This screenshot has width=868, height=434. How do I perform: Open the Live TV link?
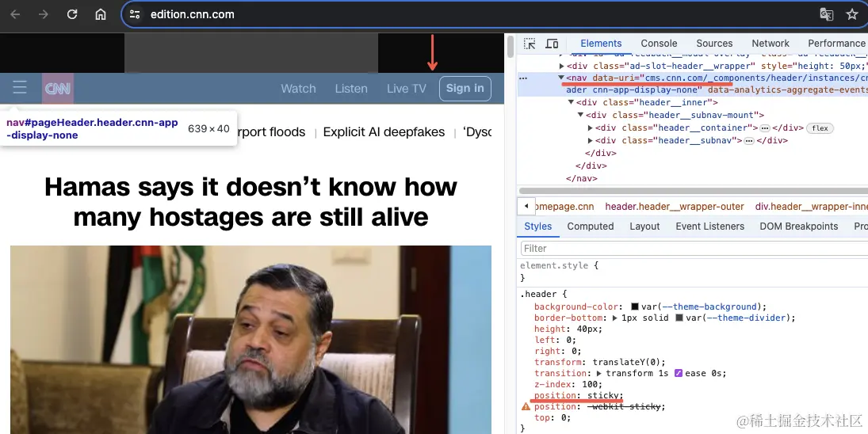point(407,89)
